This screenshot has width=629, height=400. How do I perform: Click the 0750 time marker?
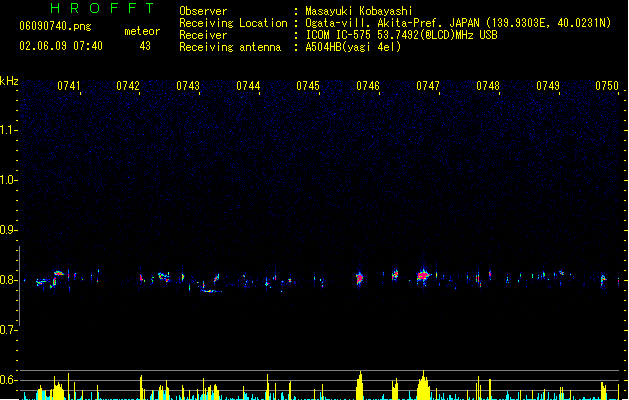607,86
